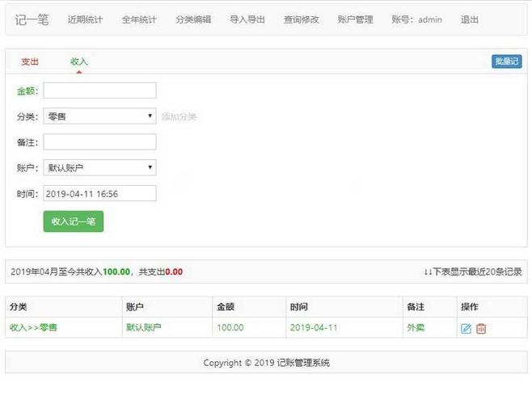Click the 批量记 button
The image size is (532, 404).
506,61
